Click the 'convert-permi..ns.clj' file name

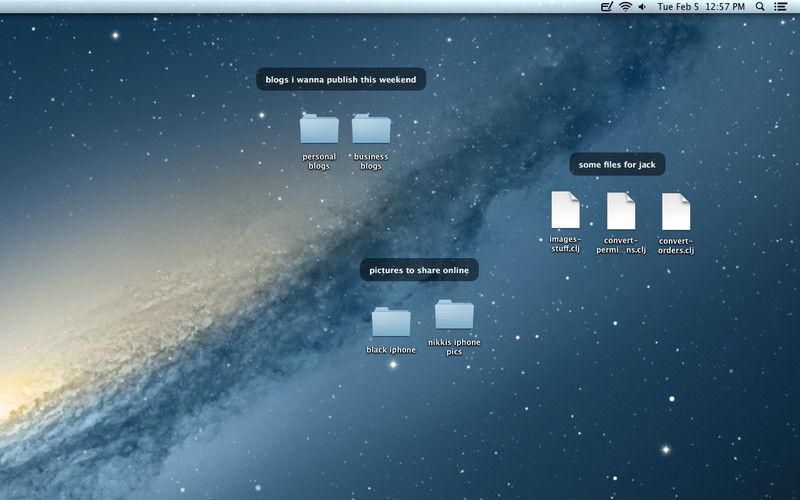(621, 245)
